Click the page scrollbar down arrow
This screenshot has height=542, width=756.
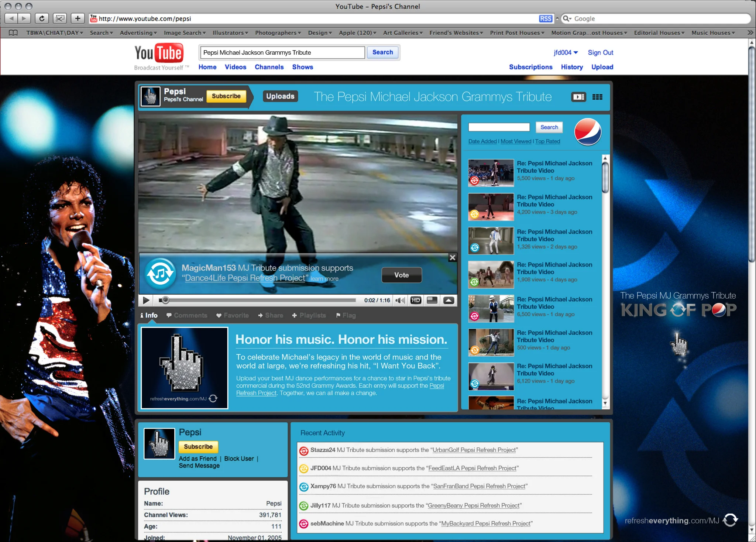[752, 529]
